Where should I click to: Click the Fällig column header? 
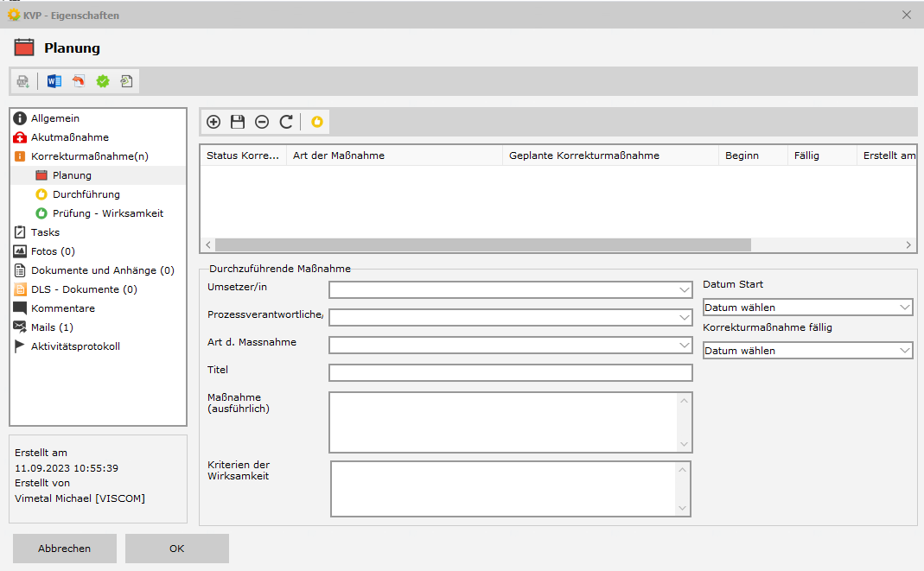click(x=822, y=155)
